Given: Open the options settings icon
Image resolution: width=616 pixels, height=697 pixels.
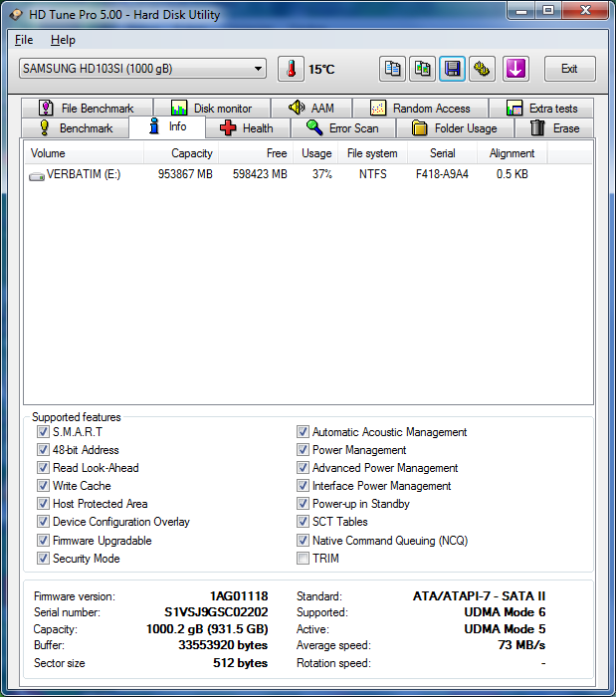Looking at the screenshot, I should coord(483,69).
